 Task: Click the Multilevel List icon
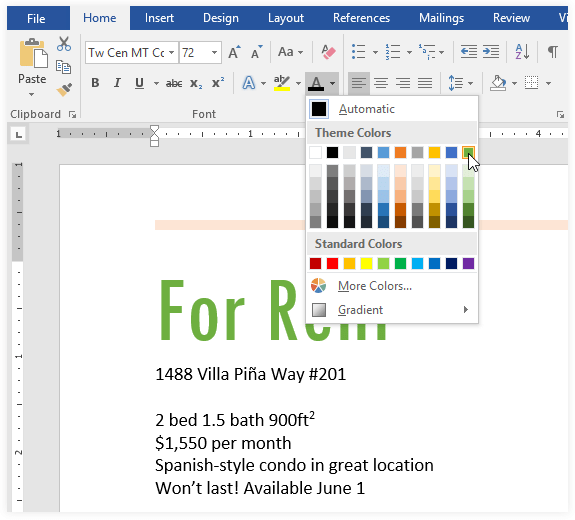point(427,52)
